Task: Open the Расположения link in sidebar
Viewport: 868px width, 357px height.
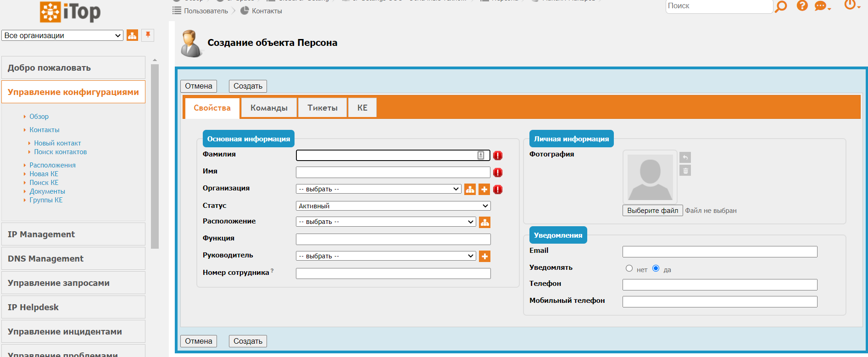Action: (x=52, y=165)
